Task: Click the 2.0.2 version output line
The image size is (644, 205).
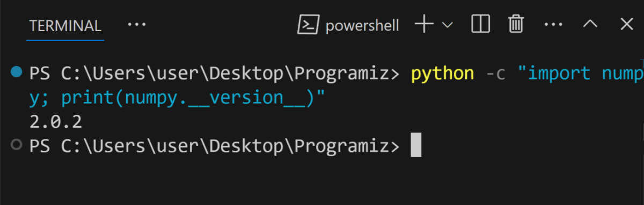Action: [x=56, y=121]
